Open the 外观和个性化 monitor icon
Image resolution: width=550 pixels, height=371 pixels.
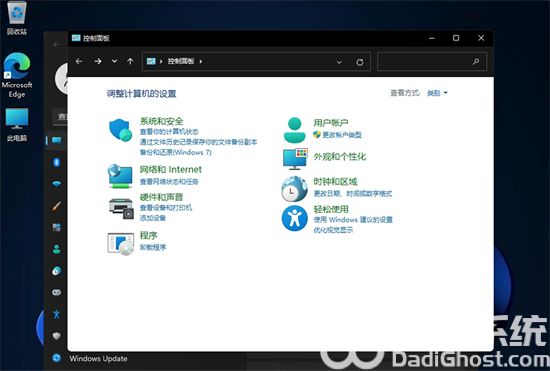pyautogui.click(x=295, y=159)
